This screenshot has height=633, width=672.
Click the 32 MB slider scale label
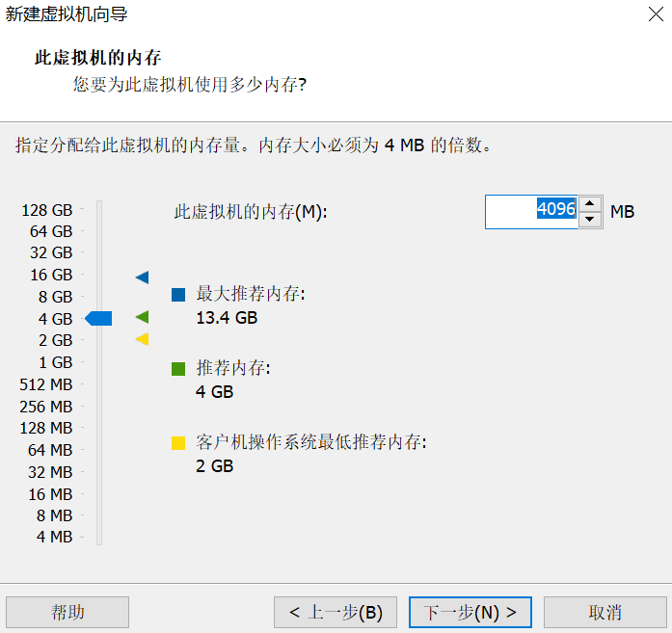50,472
